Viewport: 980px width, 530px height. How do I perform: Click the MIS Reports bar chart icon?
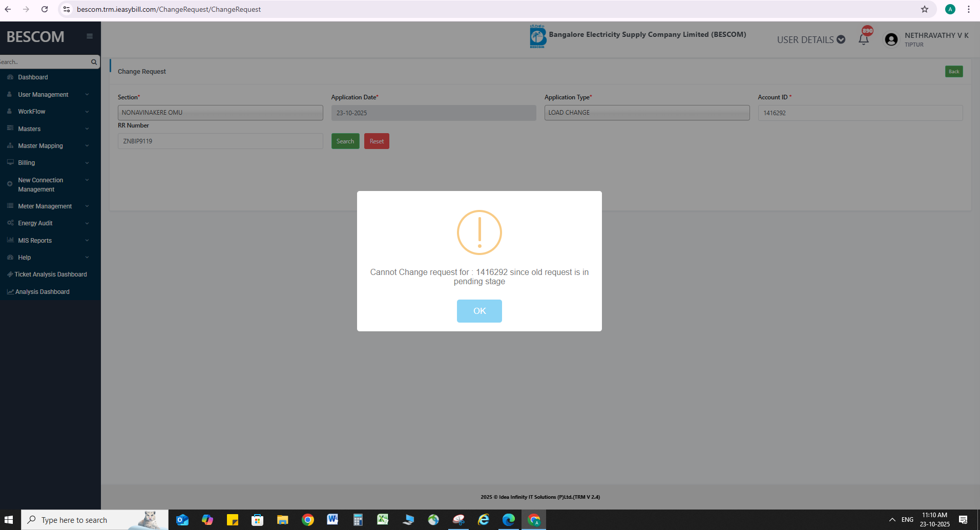coord(10,241)
